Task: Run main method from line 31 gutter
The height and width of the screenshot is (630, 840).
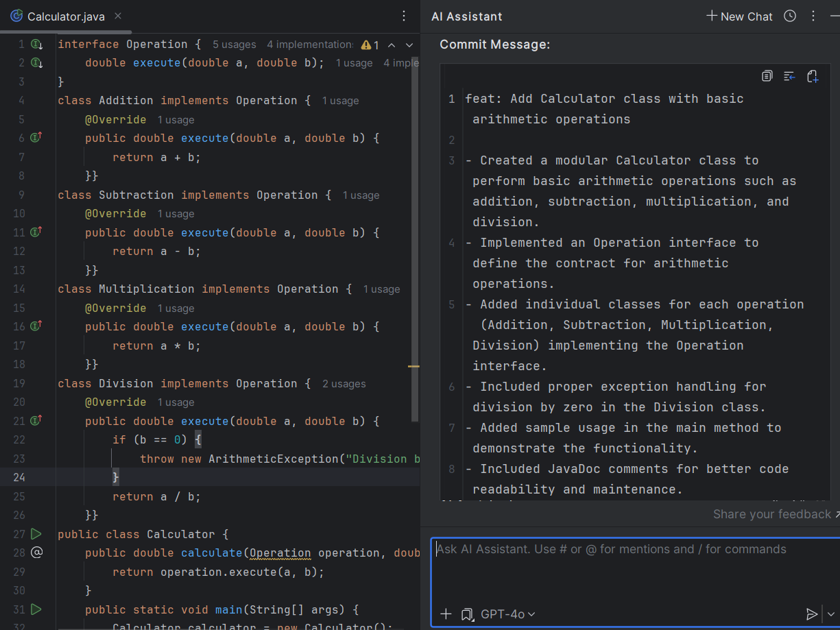Action: point(36,609)
